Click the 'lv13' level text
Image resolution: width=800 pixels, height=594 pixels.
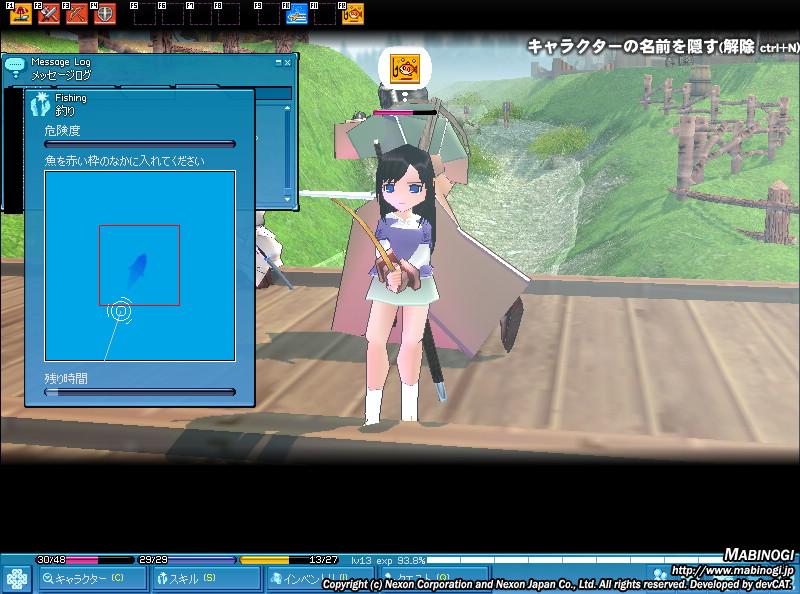361,560
